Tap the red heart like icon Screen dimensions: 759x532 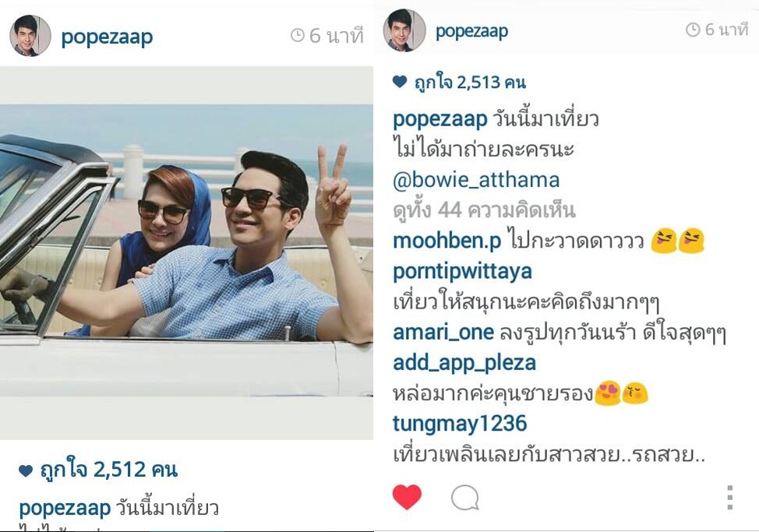point(407,497)
